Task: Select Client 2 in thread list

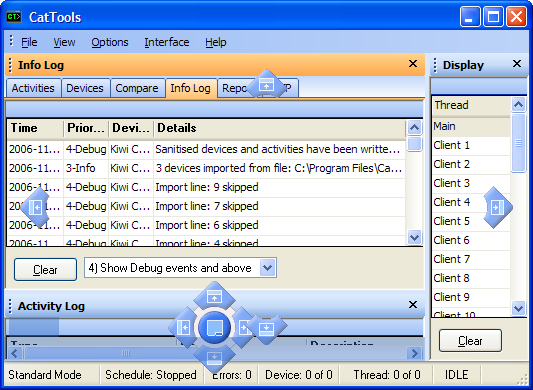Action: 471,164
